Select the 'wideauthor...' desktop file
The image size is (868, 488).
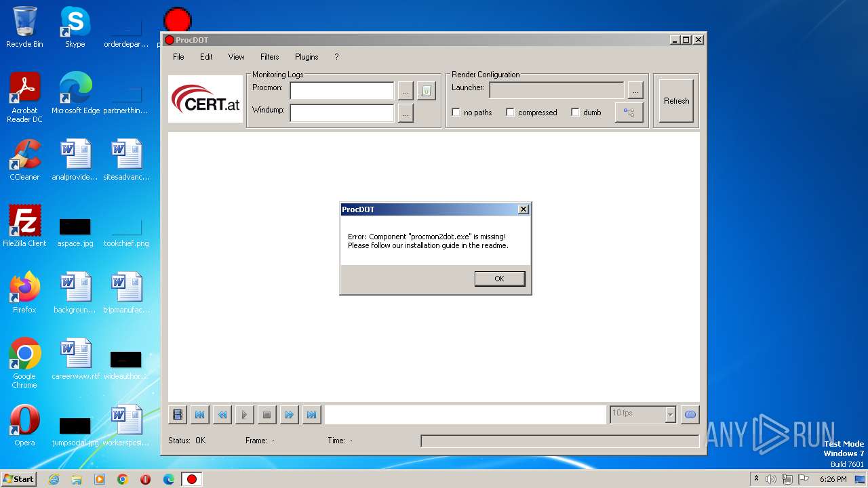click(126, 365)
